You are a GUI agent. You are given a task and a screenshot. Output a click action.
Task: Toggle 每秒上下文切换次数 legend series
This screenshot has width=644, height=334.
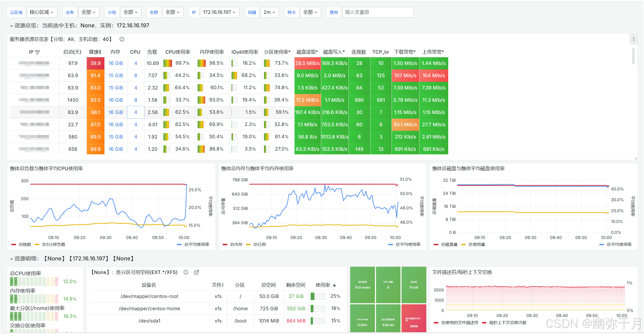[507, 323]
